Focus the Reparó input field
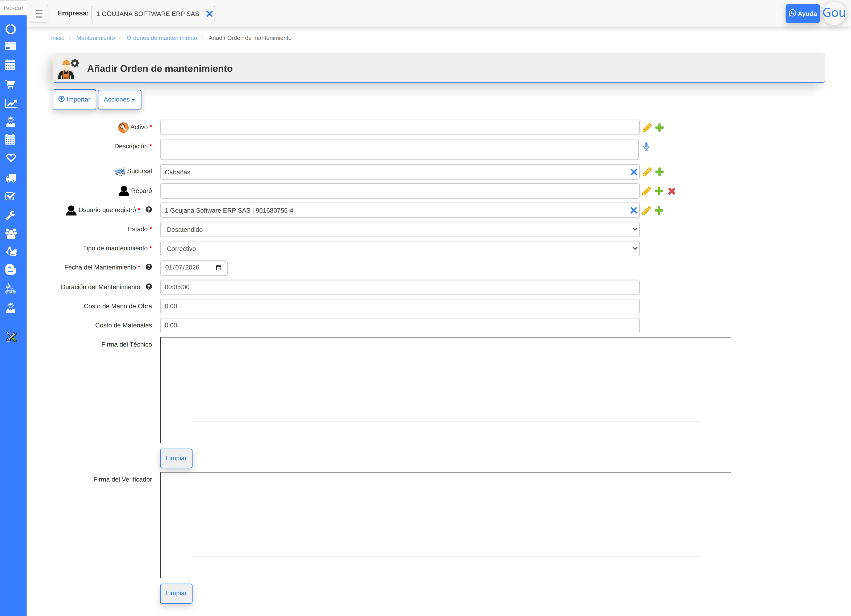851x616 pixels. pos(400,191)
